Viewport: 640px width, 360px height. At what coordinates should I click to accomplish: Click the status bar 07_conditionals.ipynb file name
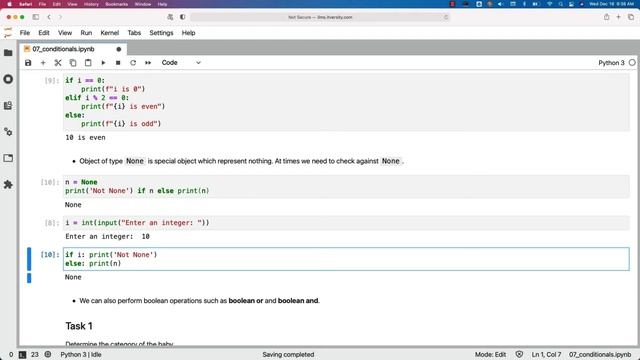600,355
